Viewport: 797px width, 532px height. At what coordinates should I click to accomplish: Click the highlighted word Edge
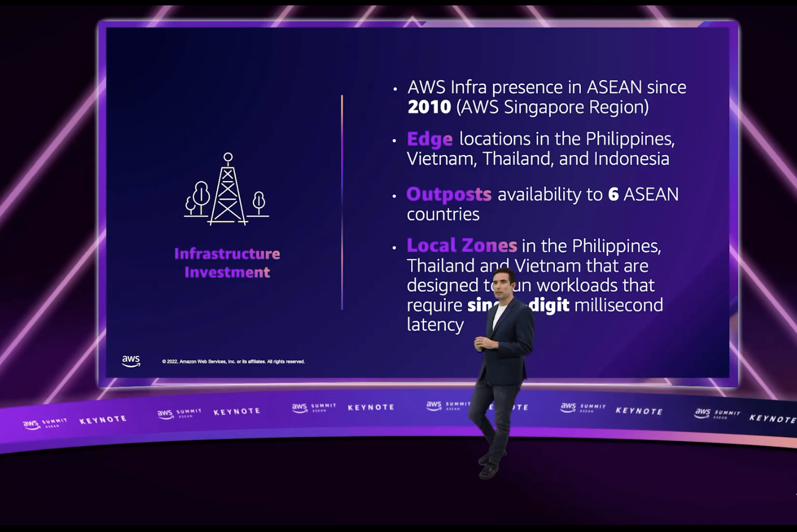click(x=429, y=139)
